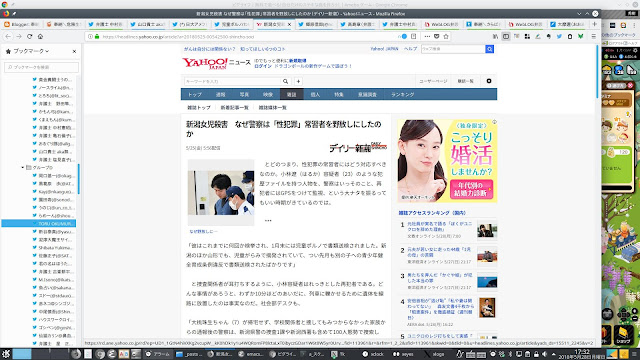
Task: Toggle the sidebar button in the toolbar
Action: 506,36
